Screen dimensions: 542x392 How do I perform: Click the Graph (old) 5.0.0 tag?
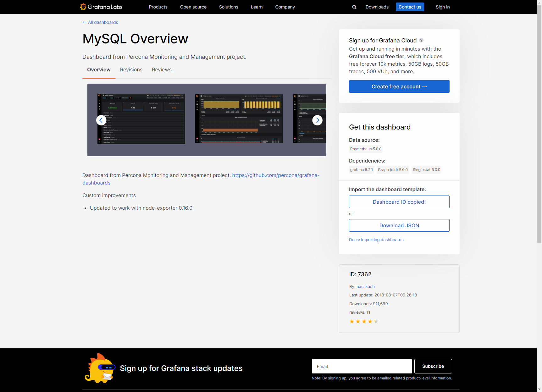point(393,170)
